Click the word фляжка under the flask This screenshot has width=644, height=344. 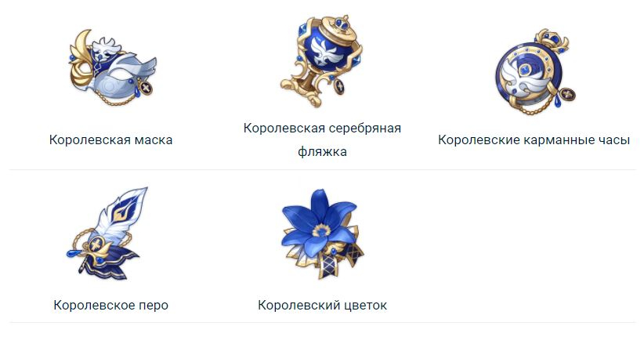click(322, 151)
